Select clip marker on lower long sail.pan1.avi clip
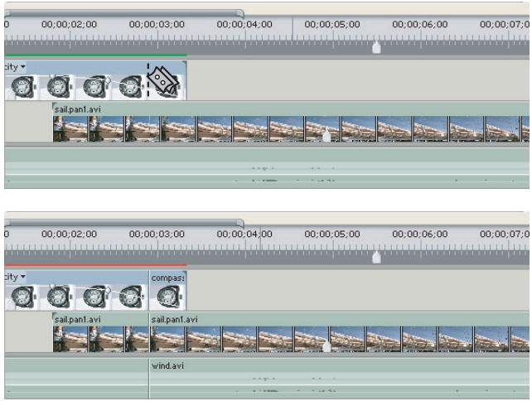 point(326,345)
